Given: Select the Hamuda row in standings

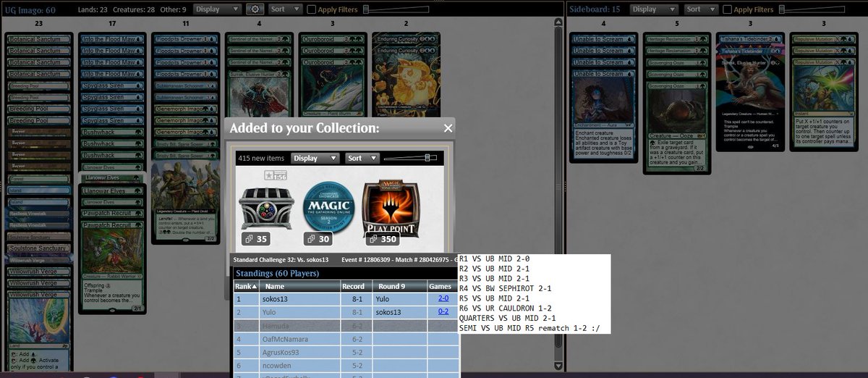Looking at the screenshot, I should click(346, 326).
